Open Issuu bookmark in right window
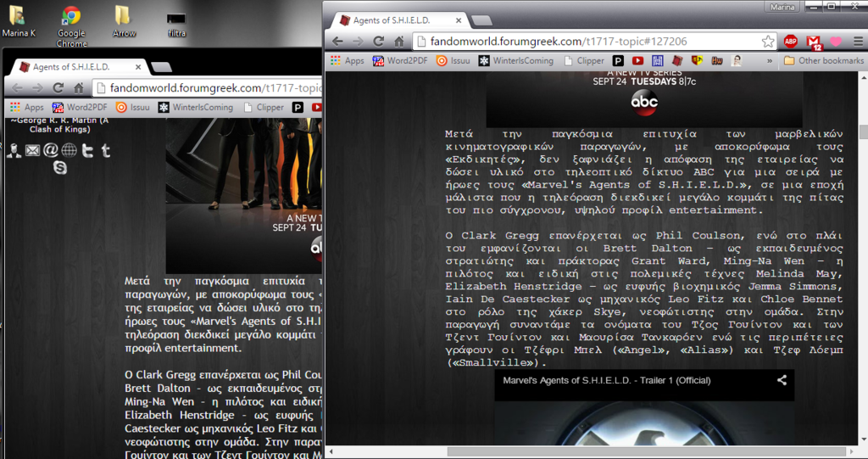The height and width of the screenshot is (459, 868). click(453, 60)
